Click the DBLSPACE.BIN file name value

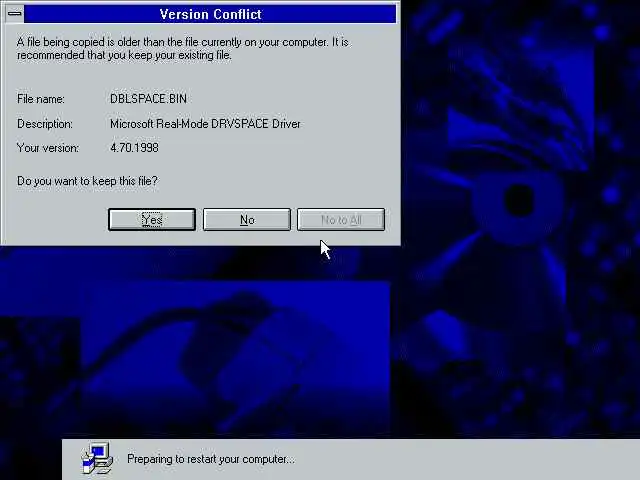click(x=149, y=99)
